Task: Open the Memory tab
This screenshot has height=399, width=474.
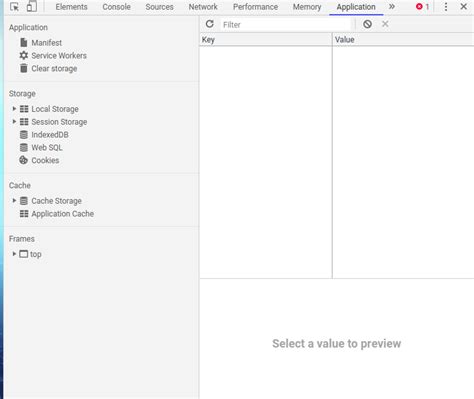Action: pyautogui.click(x=307, y=7)
